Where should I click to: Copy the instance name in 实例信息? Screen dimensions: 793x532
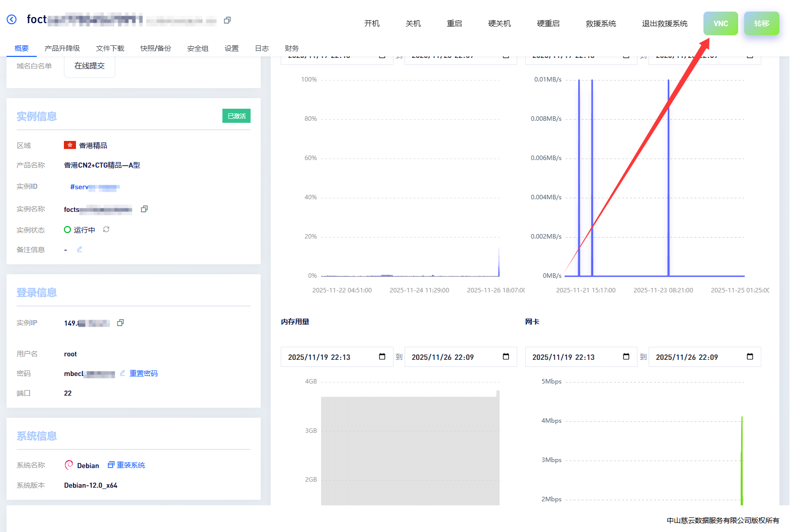click(x=144, y=209)
